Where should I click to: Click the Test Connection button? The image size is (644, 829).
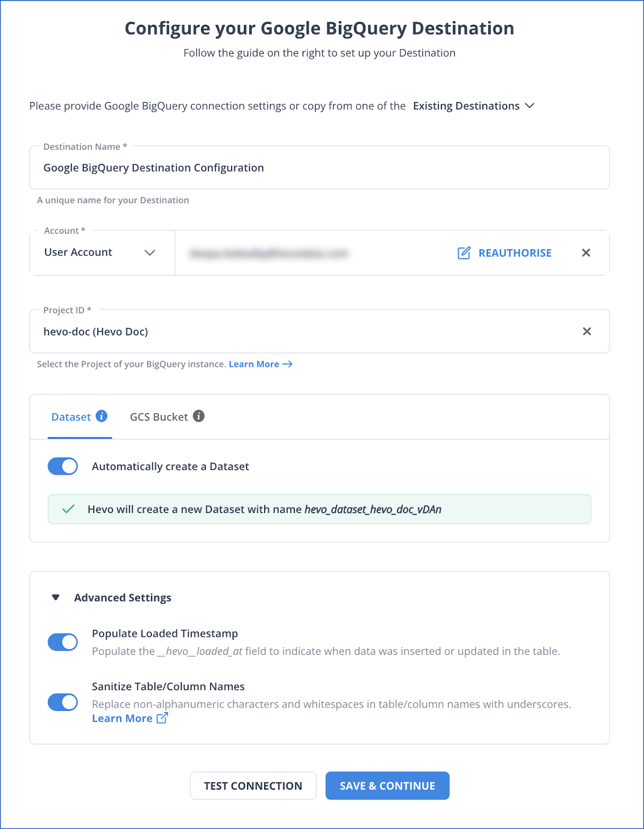click(253, 785)
